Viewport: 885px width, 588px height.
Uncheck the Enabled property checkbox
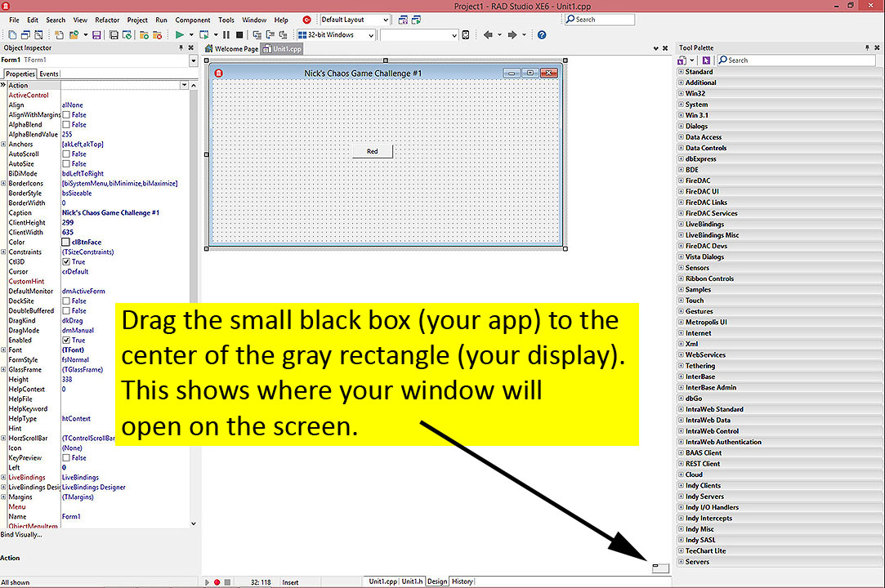click(x=66, y=341)
